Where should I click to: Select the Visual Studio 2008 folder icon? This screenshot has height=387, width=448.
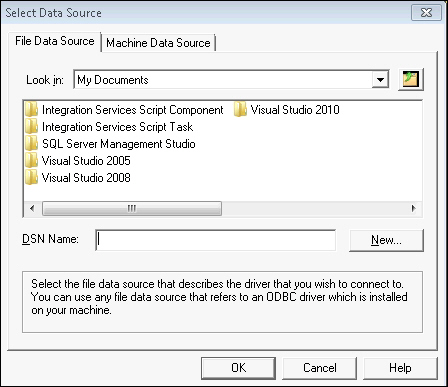click(32, 178)
